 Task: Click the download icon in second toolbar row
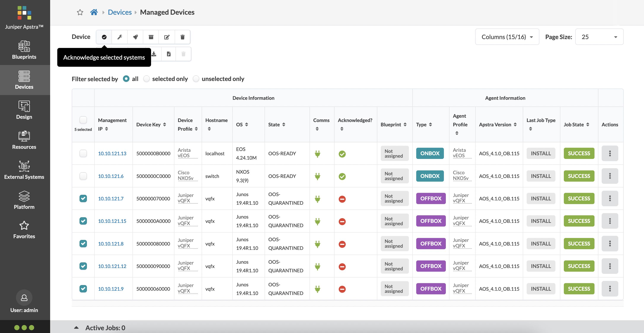tap(154, 54)
